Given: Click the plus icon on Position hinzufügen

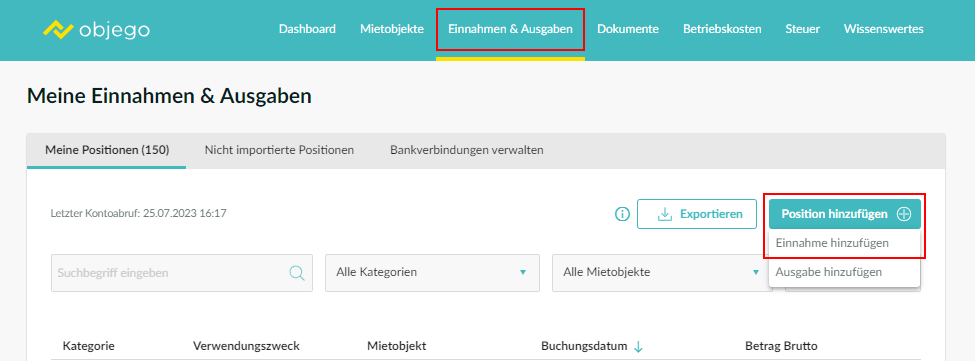Looking at the screenshot, I should click(904, 214).
